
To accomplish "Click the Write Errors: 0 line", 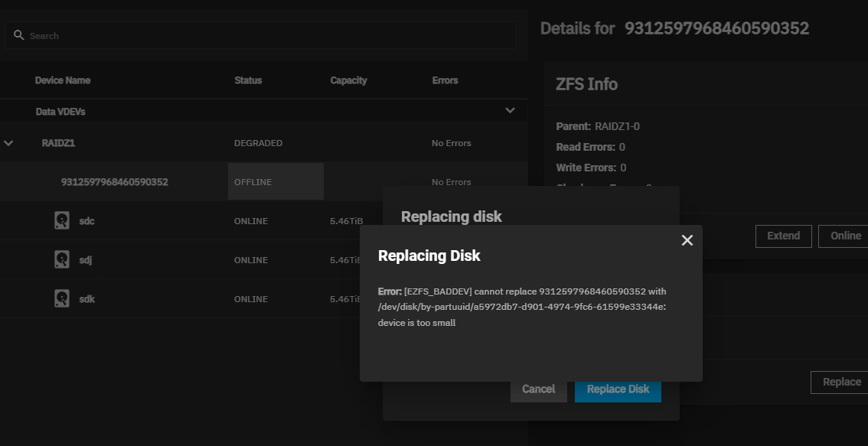I will (591, 167).
